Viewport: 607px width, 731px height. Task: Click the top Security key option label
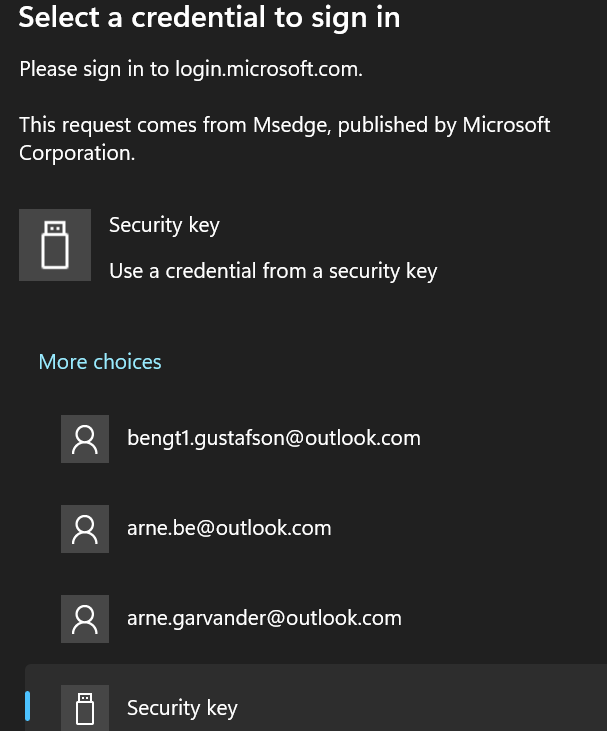click(x=164, y=225)
